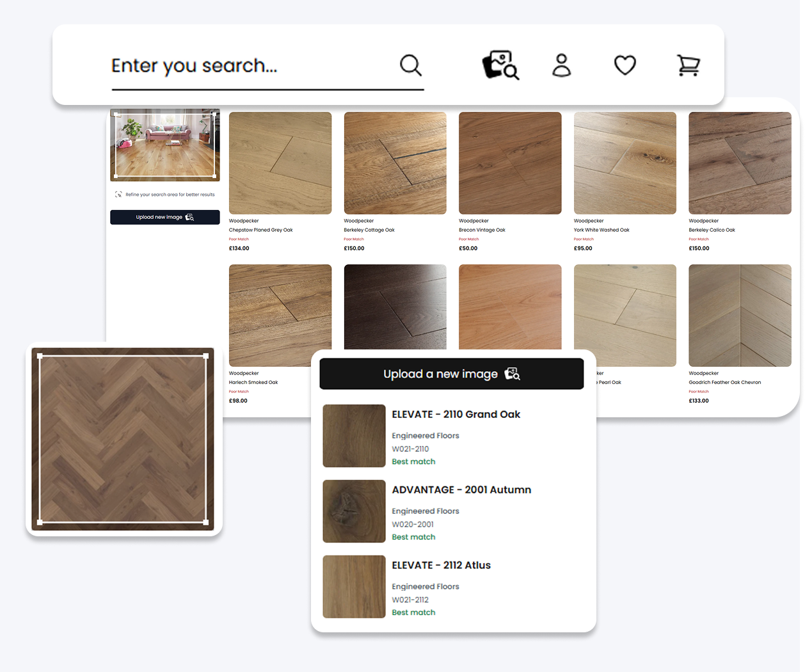Open the Goodrich Feather Oak Chevron product
Image resolution: width=805 pixels, height=672 pixels.
coord(740,316)
